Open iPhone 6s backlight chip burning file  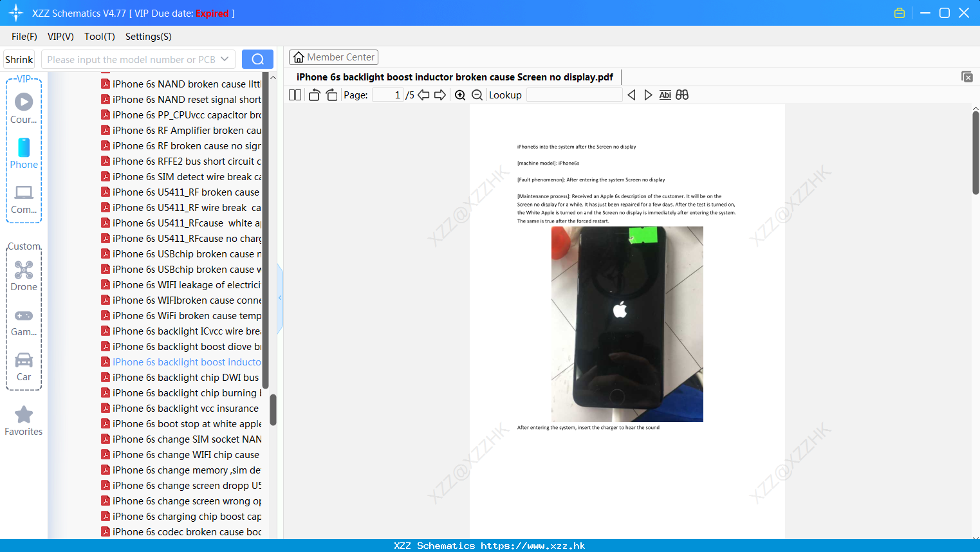[181, 393]
